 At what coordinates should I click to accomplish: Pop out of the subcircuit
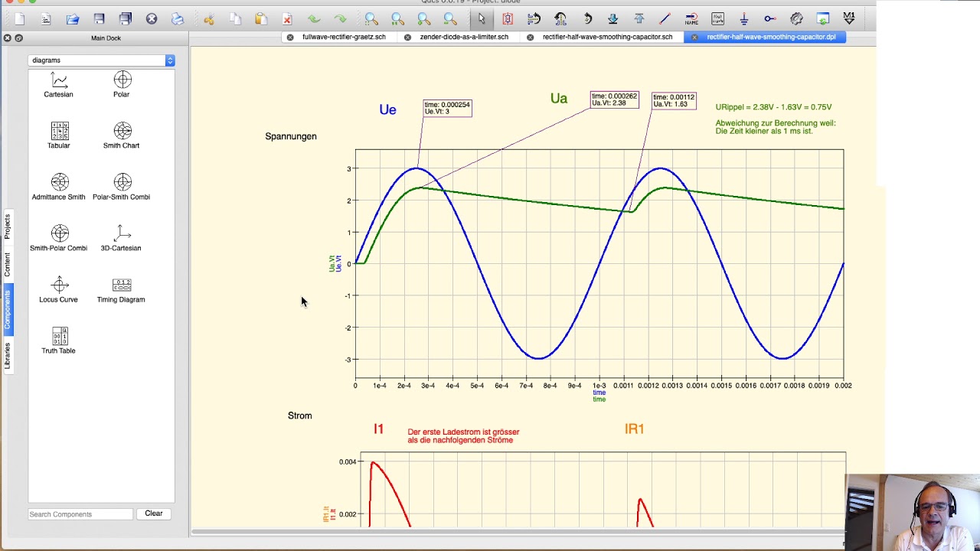[x=639, y=19]
